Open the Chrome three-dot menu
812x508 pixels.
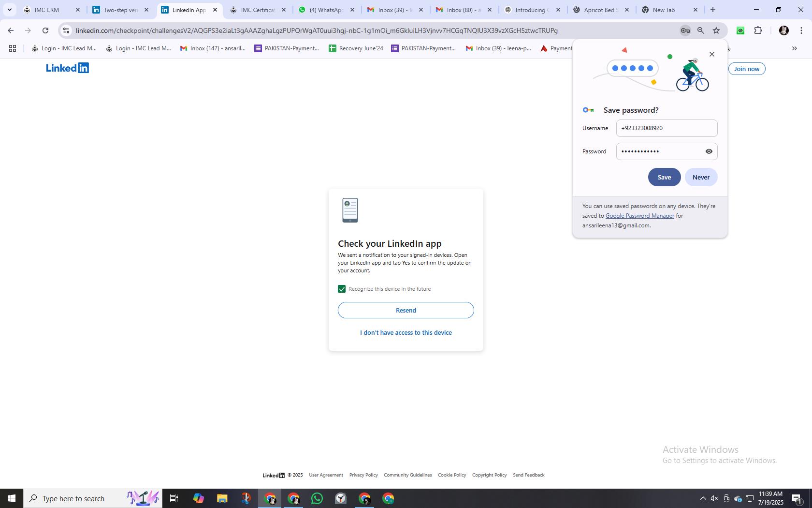click(x=801, y=30)
